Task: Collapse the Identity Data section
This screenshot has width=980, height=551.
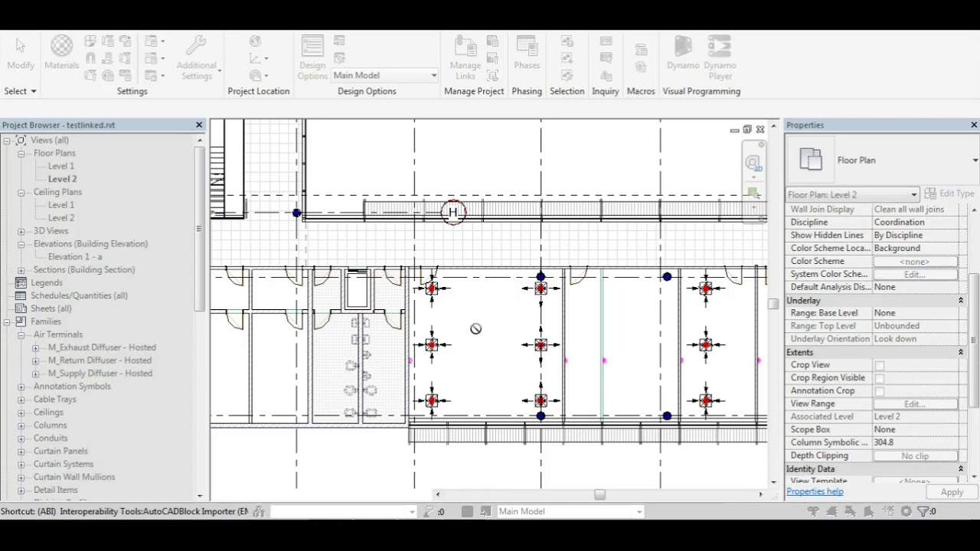Action: (x=961, y=468)
